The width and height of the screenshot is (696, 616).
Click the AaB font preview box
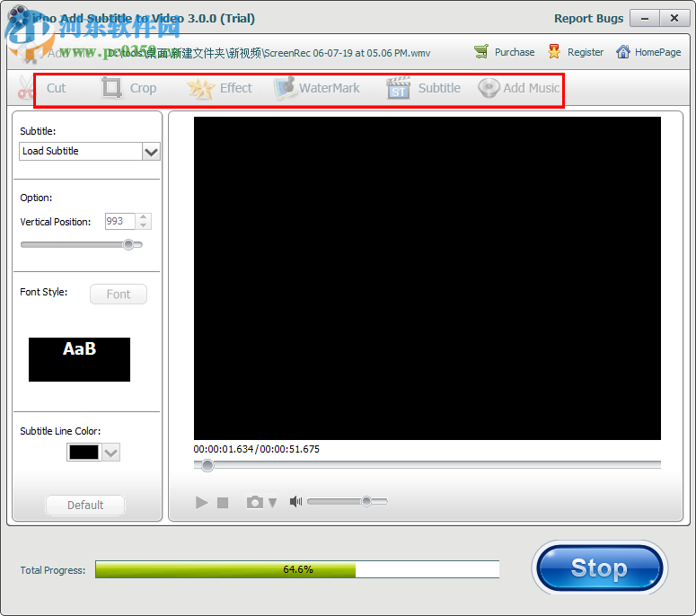coord(79,359)
